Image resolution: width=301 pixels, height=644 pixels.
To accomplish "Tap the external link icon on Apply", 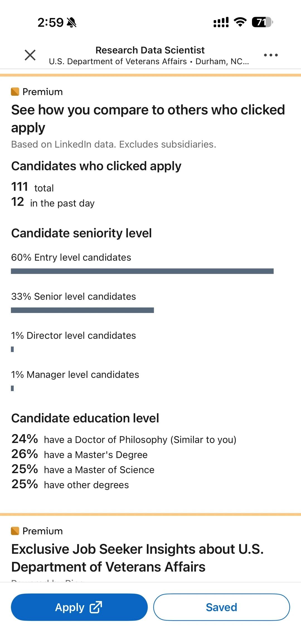I will [x=96, y=607].
